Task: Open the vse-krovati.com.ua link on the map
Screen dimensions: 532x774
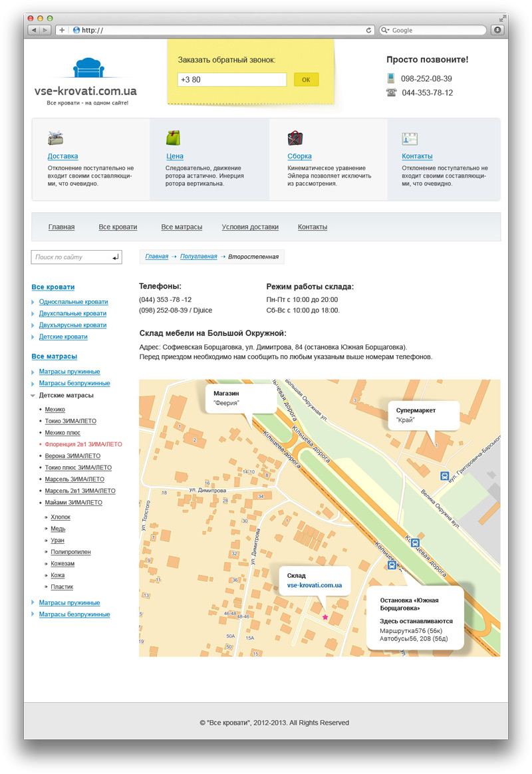Action: pyautogui.click(x=314, y=585)
